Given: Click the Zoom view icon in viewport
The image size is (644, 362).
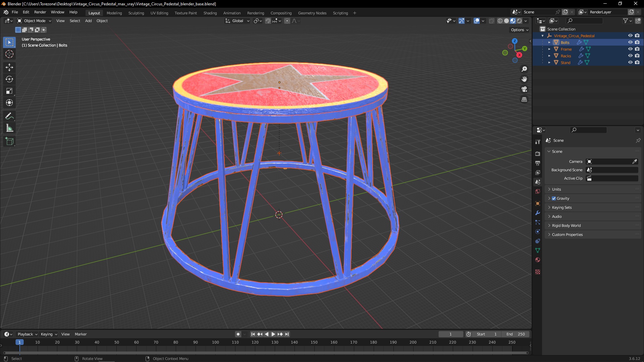Looking at the screenshot, I should point(524,69).
